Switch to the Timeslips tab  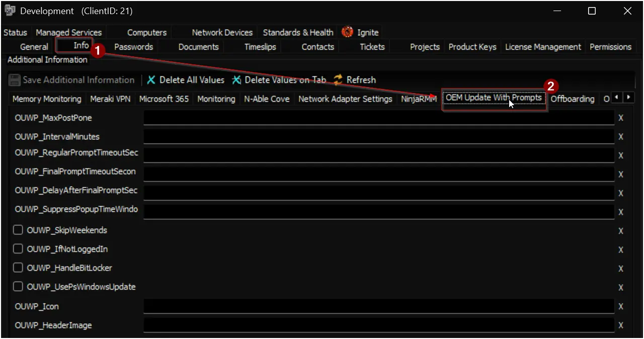(x=260, y=47)
